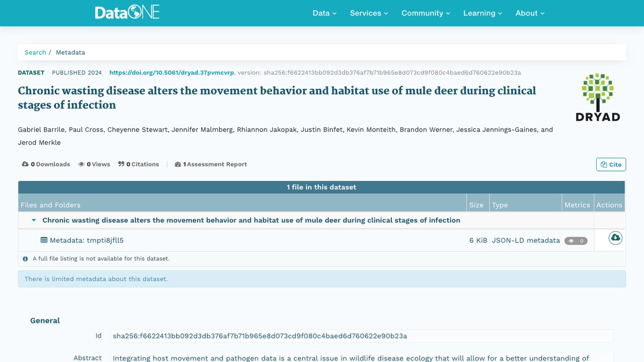This screenshot has height=362, width=644.
Task: Click the Cite button
Action: coord(611,164)
